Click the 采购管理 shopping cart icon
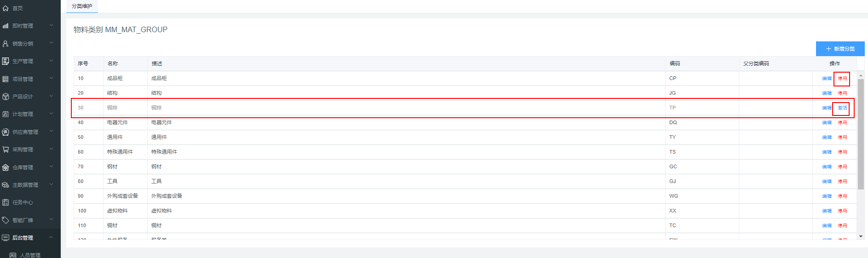 coord(6,149)
